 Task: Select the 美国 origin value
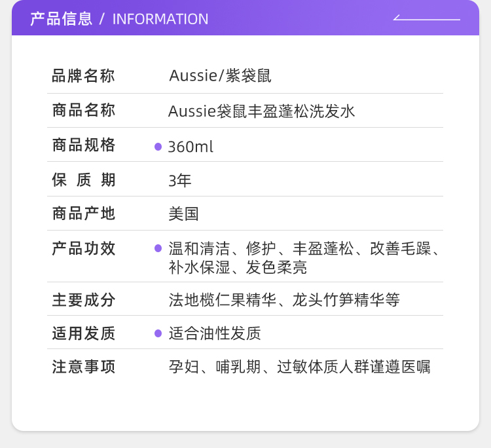pyautogui.click(x=184, y=214)
